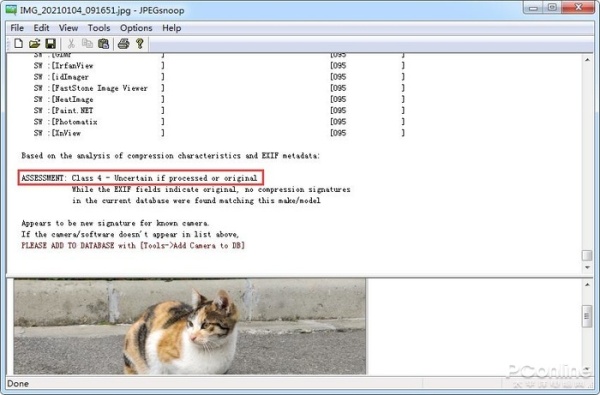The width and height of the screenshot is (600, 395).
Task: Click the text pane scroll up arrow
Action: (x=587, y=60)
